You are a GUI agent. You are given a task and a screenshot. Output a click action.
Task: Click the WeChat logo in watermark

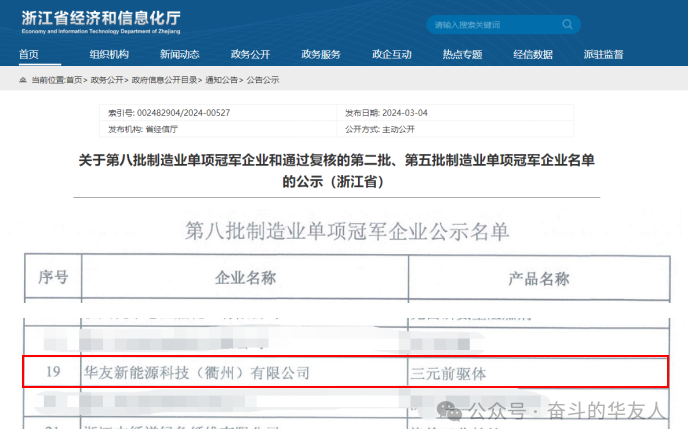(453, 411)
